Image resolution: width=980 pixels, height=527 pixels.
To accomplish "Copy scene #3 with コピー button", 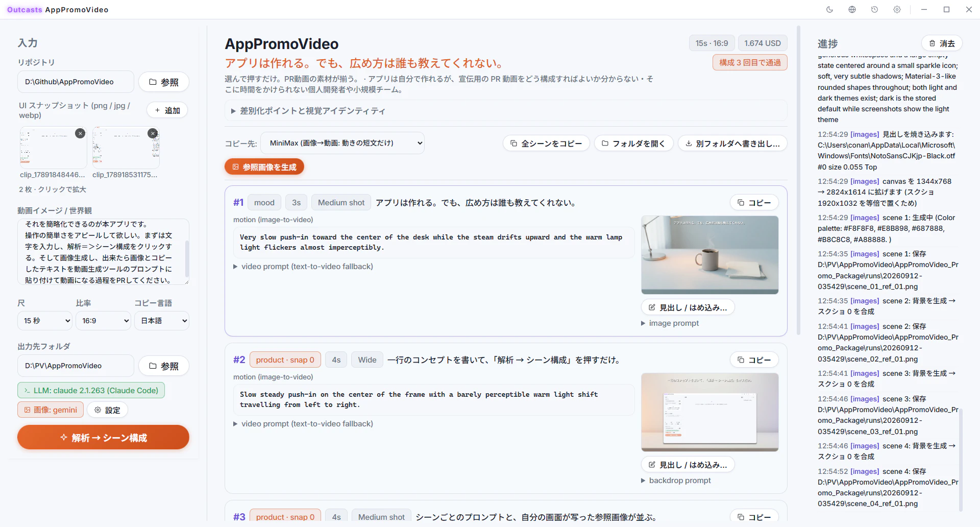I will (754, 516).
